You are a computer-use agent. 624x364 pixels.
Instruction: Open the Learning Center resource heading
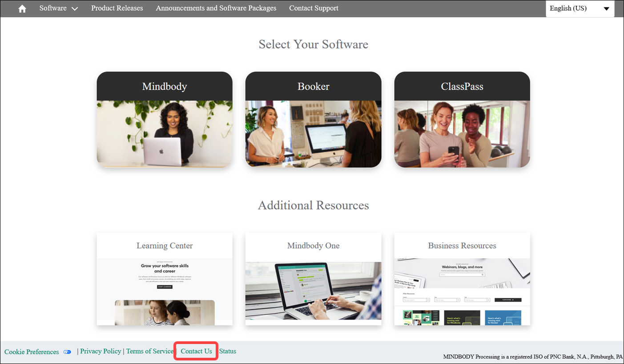point(165,245)
